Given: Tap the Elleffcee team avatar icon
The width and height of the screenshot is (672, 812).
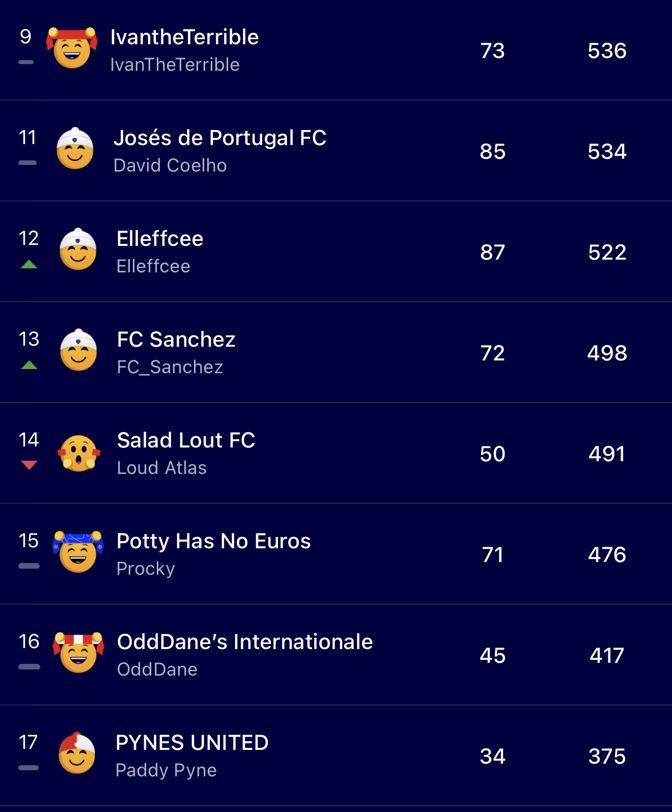Looking at the screenshot, I should coord(78,249).
